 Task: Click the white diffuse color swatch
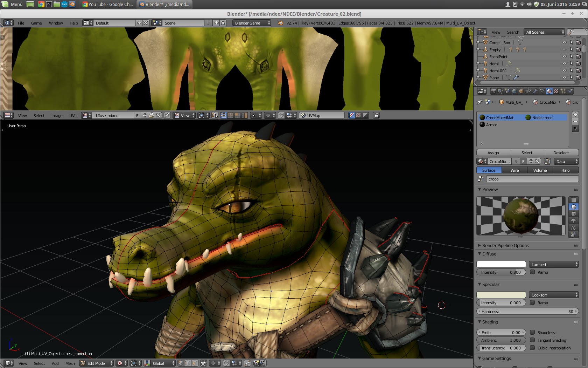[x=501, y=264]
